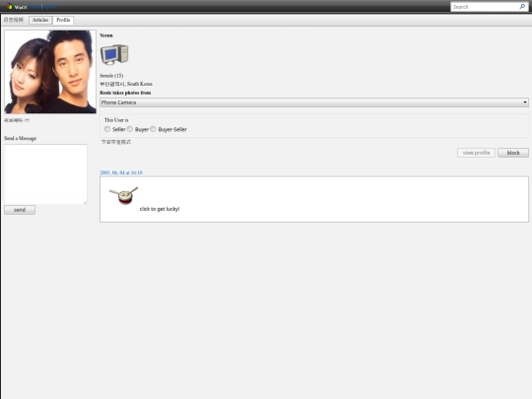Click the CJK text below the user type box
Screen dimensions: 532x399
click(x=116, y=142)
